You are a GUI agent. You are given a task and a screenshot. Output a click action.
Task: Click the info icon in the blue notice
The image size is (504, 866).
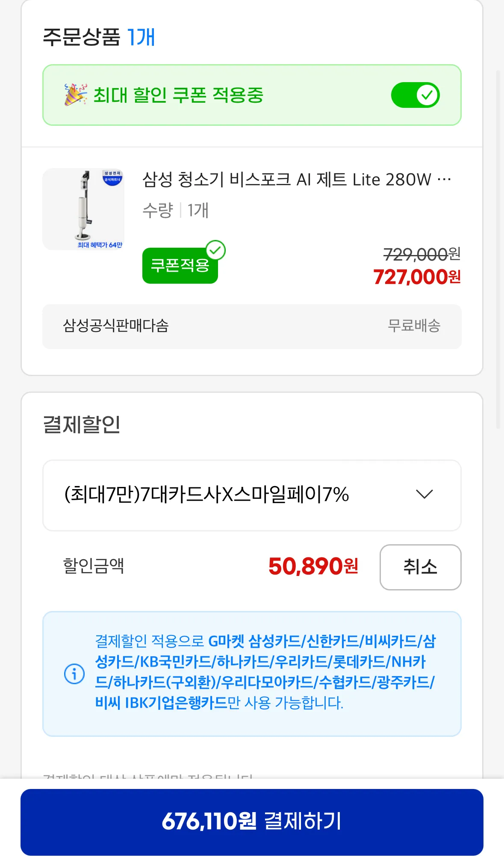(74, 674)
